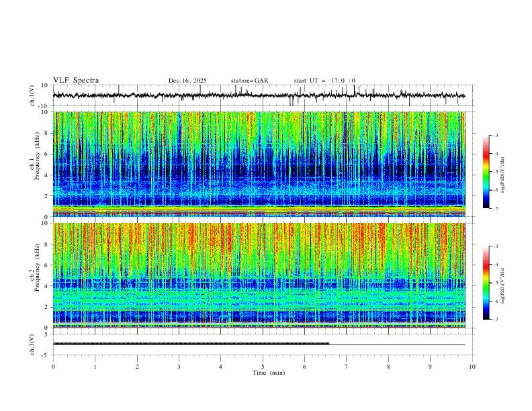The image size is (532, 411).
Task: Click the ch.1 voltage waveform trace panel
Action: (264, 95)
